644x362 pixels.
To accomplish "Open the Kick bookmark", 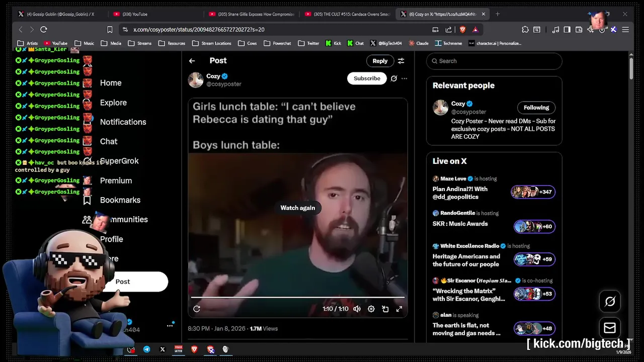I will 333,43.
